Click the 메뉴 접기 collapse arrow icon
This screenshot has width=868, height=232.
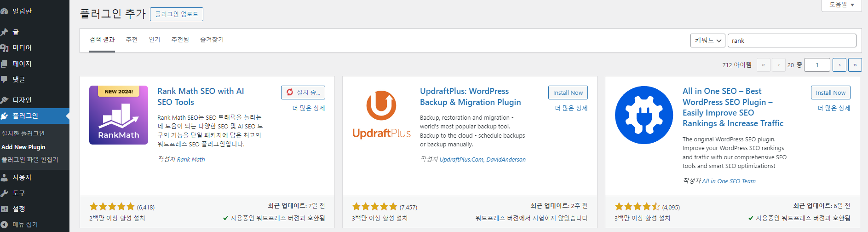pos(4,225)
